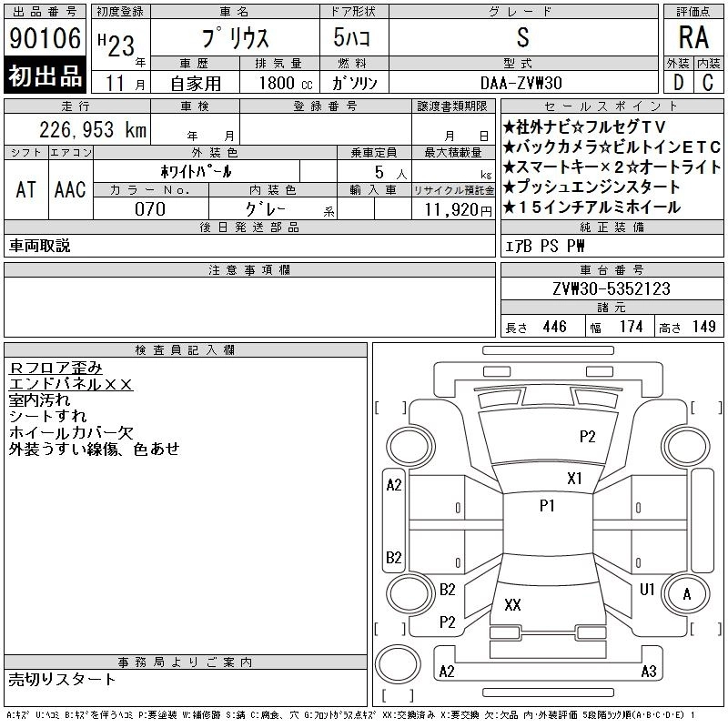Click the interior grade C
Image resolution: width=728 pixels, height=728 pixels.
point(708,83)
